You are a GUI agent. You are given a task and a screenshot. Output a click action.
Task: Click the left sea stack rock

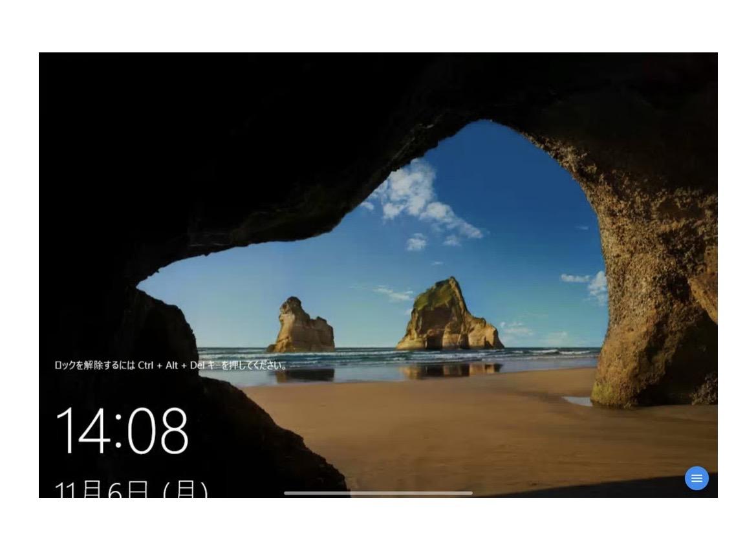301,327
